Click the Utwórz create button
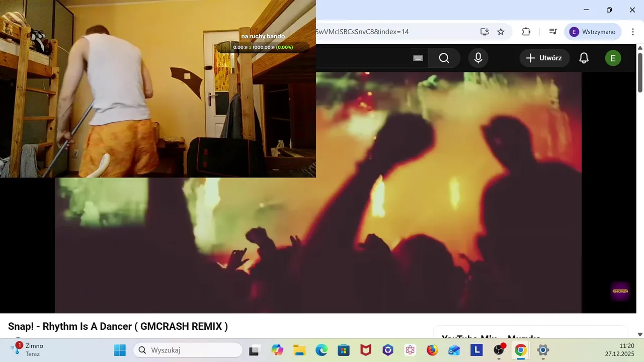The height and width of the screenshot is (362, 644). point(544,58)
